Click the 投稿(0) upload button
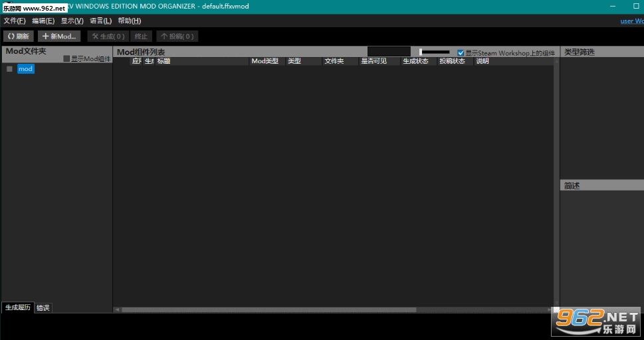This screenshot has width=644, height=340. coord(177,36)
